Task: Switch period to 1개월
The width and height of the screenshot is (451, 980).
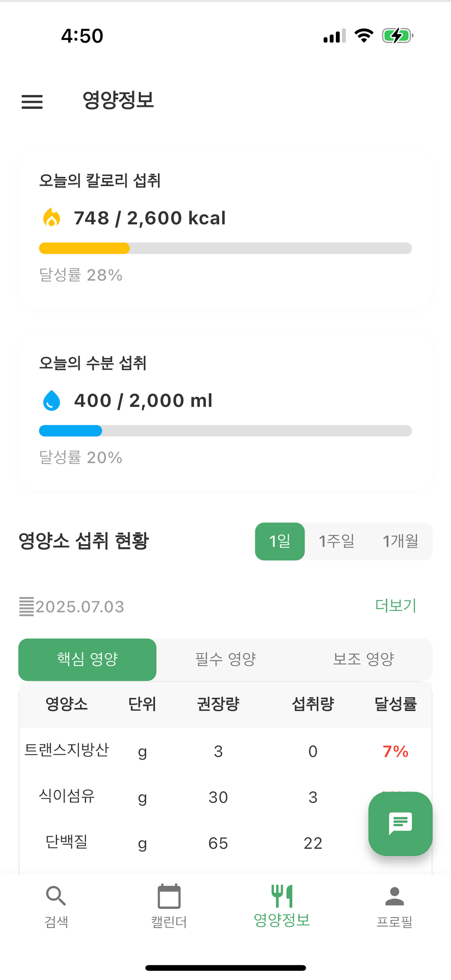Action: coord(400,541)
